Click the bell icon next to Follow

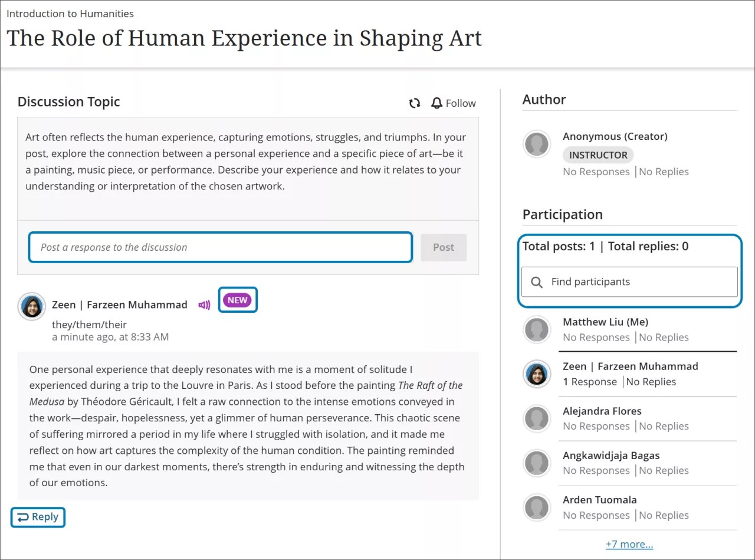coord(436,103)
